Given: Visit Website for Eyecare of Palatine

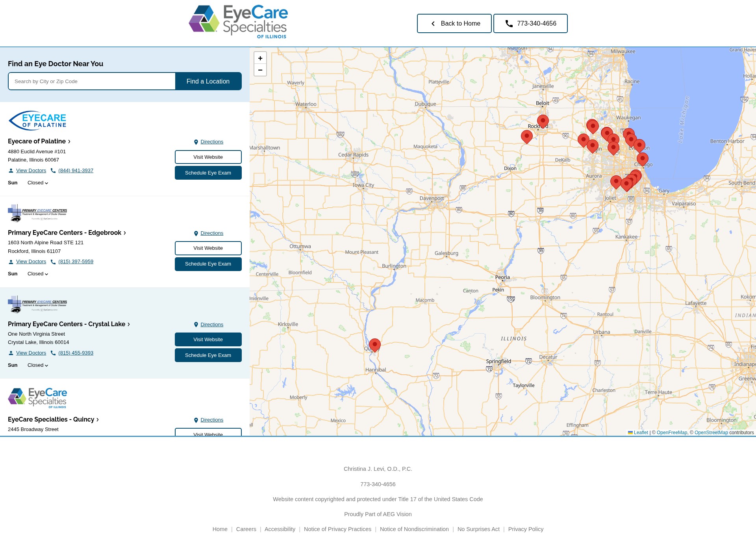Looking at the screenshot, I should click(208, 157).
